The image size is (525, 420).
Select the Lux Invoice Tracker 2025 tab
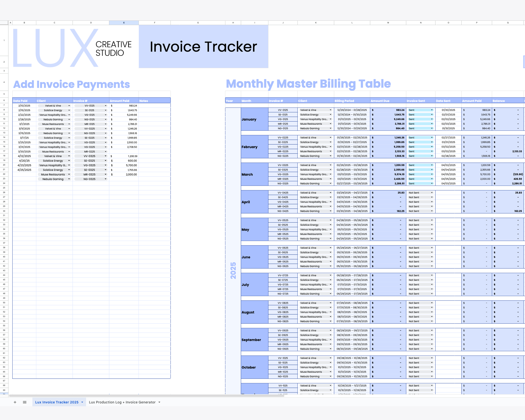(57, 402)
